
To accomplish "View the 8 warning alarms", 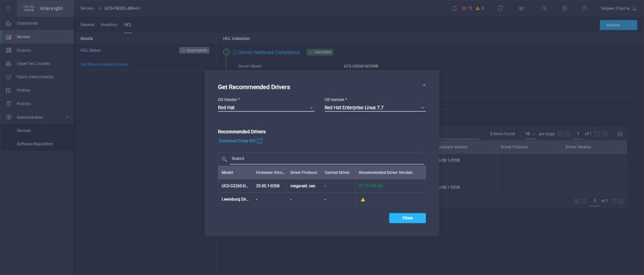I will [480, 8].
